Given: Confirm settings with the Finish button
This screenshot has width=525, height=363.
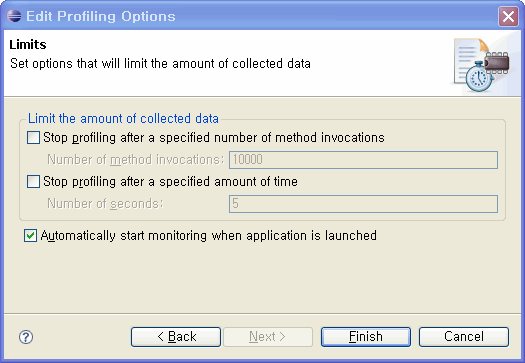Looking at the screenshot, I should click(366, 337).
